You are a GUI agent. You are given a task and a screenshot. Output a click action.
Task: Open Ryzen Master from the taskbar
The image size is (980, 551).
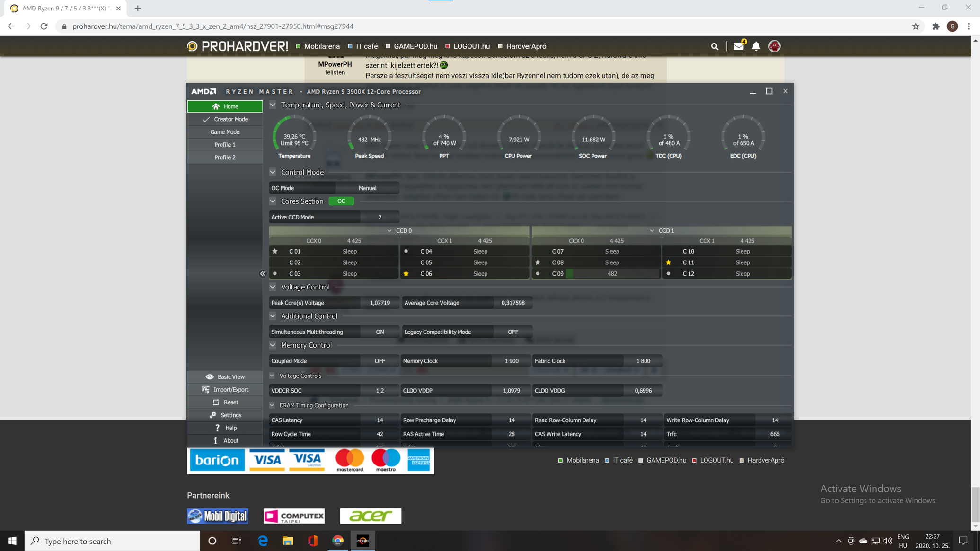coord(363,541)
